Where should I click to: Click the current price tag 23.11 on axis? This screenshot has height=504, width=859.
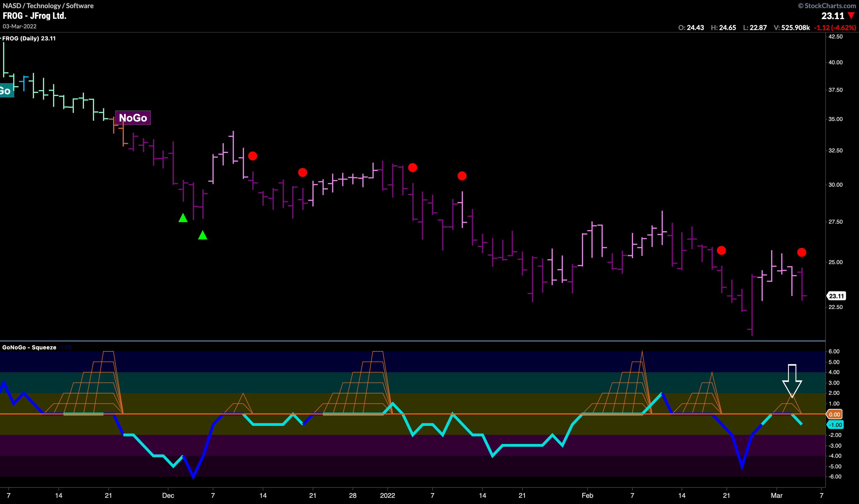[x=836, y=296]
